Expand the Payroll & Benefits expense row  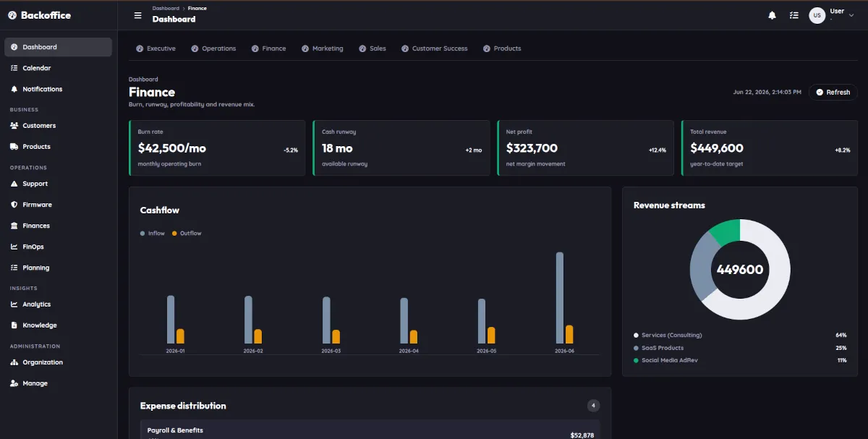click(x=370, y=431)
